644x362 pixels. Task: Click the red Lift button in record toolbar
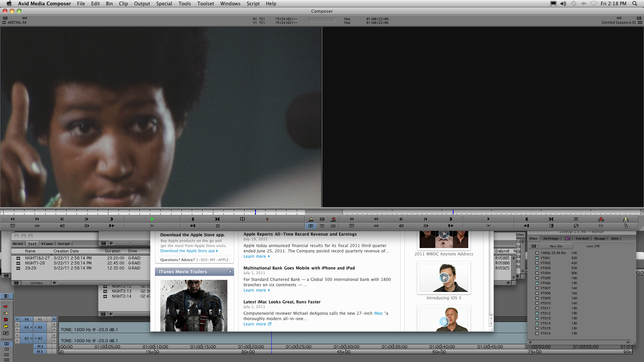[601, 219]
